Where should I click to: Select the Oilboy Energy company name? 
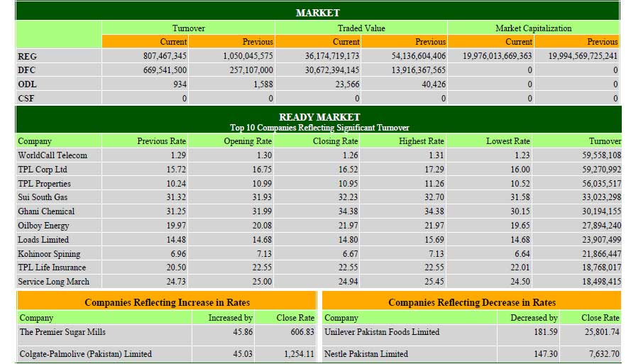[43, 225]
